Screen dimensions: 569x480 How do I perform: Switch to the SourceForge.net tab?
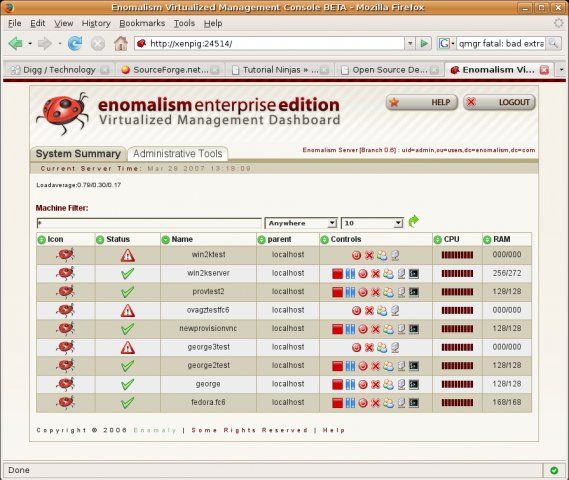(170, 70)
